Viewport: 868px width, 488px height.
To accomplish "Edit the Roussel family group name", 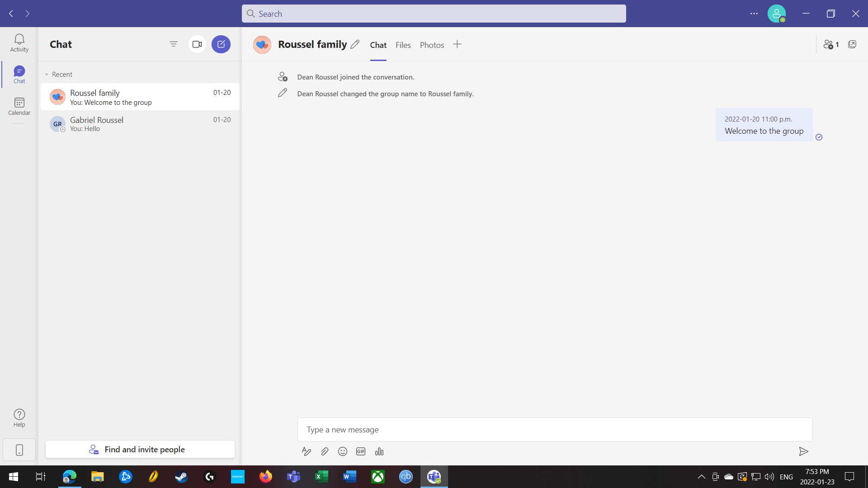I will pos(355,44).
